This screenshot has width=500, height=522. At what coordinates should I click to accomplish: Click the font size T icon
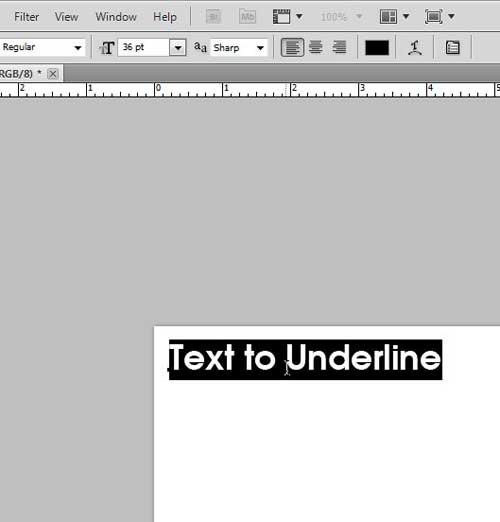107,48
